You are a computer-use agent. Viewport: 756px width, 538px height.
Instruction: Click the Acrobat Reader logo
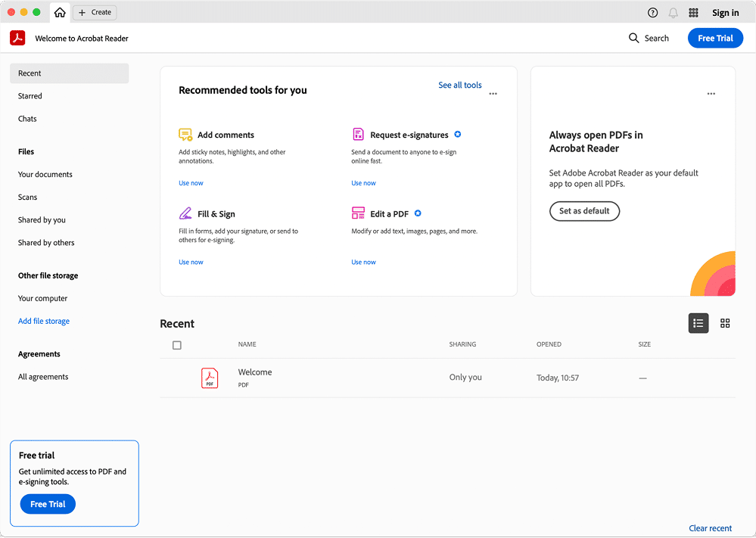pyautogui.click(x=18, y=38)
